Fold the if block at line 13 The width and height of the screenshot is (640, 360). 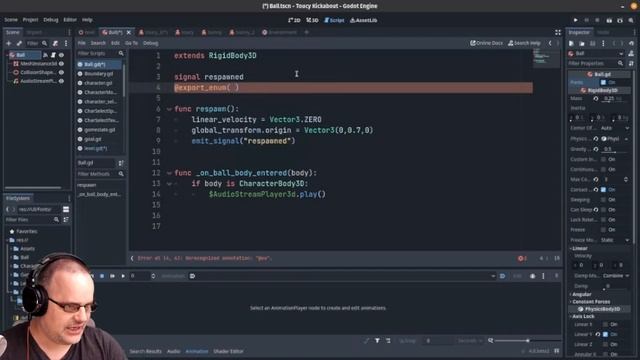coord(169,184)
